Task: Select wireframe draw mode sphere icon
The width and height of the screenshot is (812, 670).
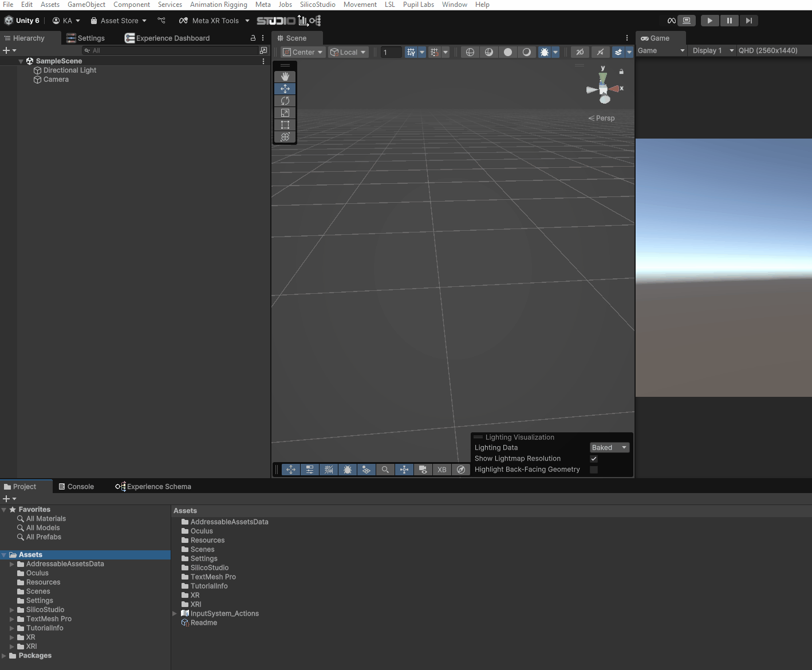Action: click(x=470, y=52)
